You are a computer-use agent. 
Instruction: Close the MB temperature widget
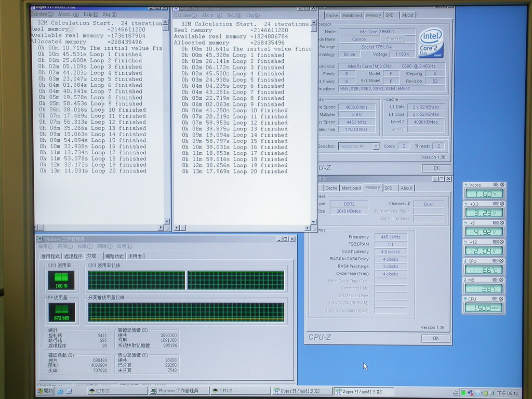click(x=502, y=280)
